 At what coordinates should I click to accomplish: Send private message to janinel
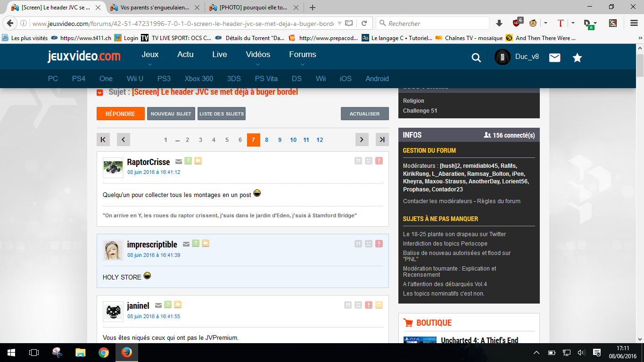pyautogui.click(x=158, y=305)
